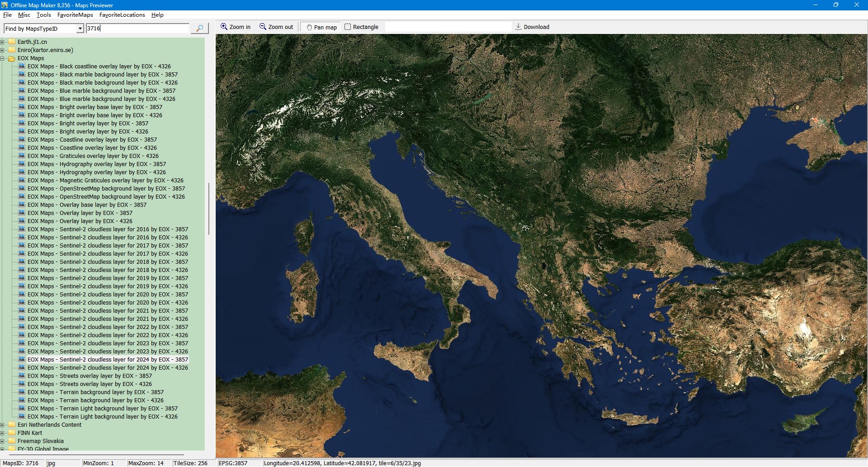Screen dimensions: 868x467
Task: Open the Tools menu
Action: click(x=43, y=15)
